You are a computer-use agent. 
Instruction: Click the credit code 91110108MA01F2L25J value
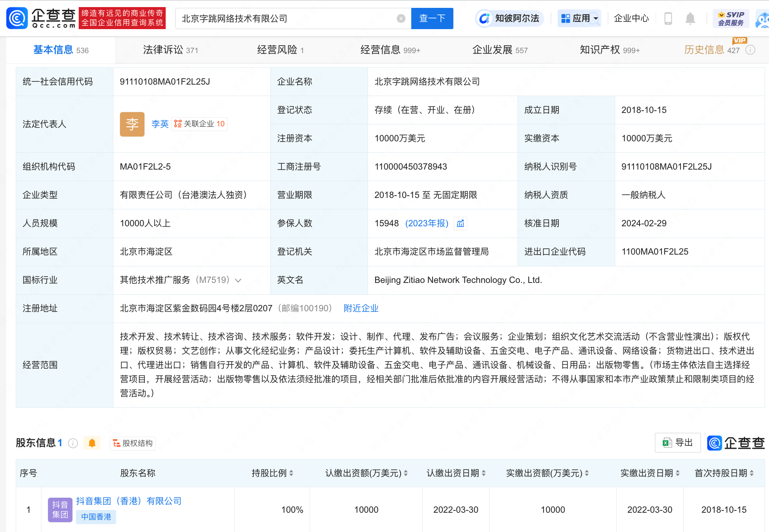[165, 82]
